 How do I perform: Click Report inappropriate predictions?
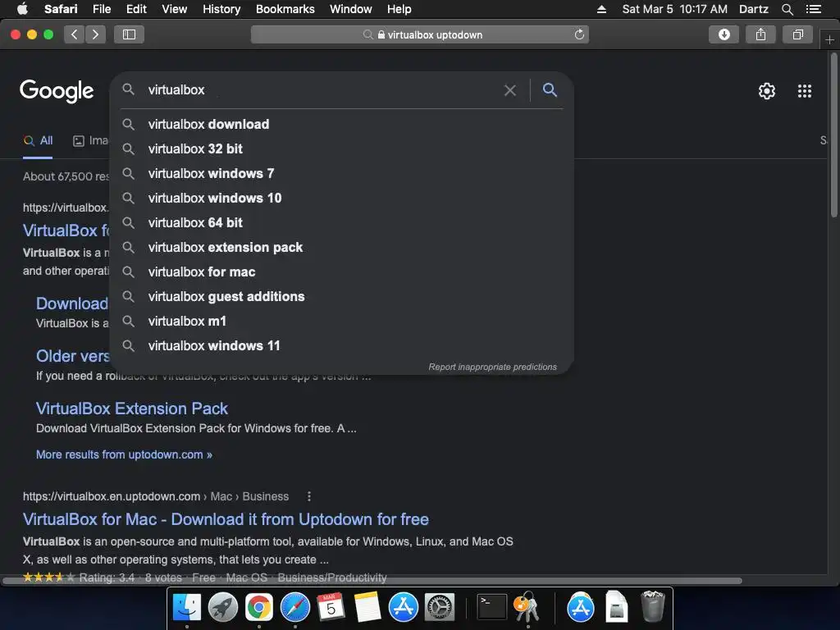[492, 367]
